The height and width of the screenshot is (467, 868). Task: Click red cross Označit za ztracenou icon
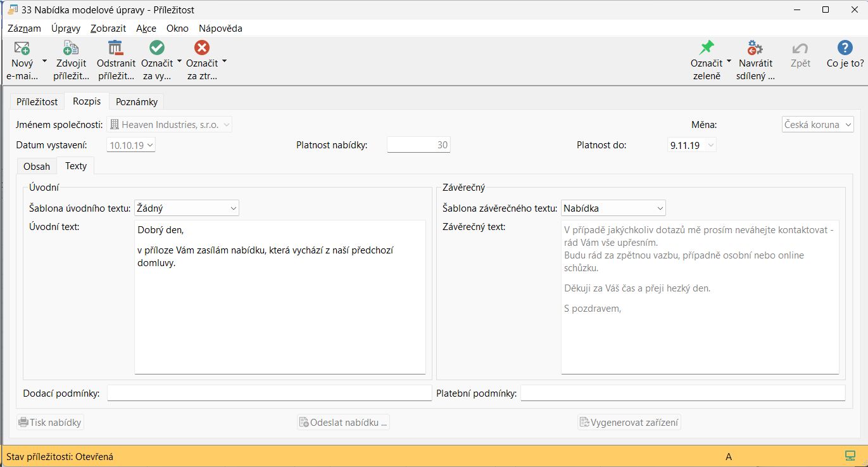[201, 48]
